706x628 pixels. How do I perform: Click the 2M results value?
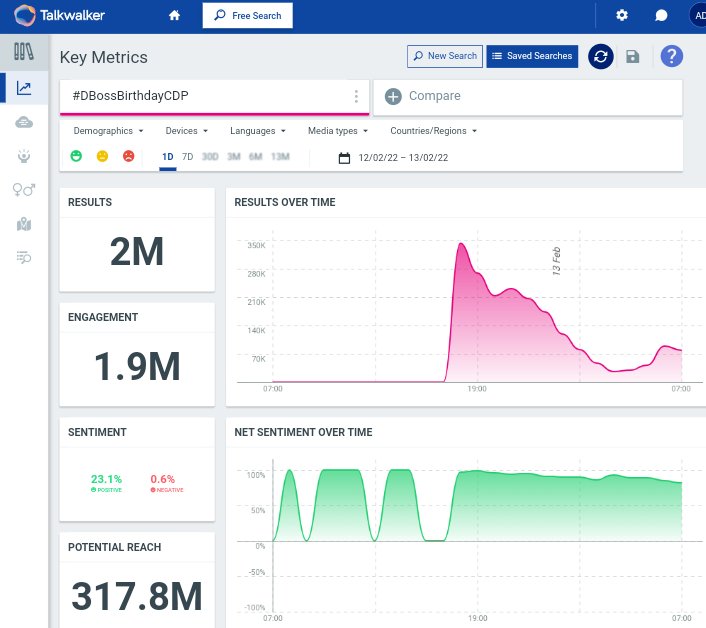(x=137, y=252)
